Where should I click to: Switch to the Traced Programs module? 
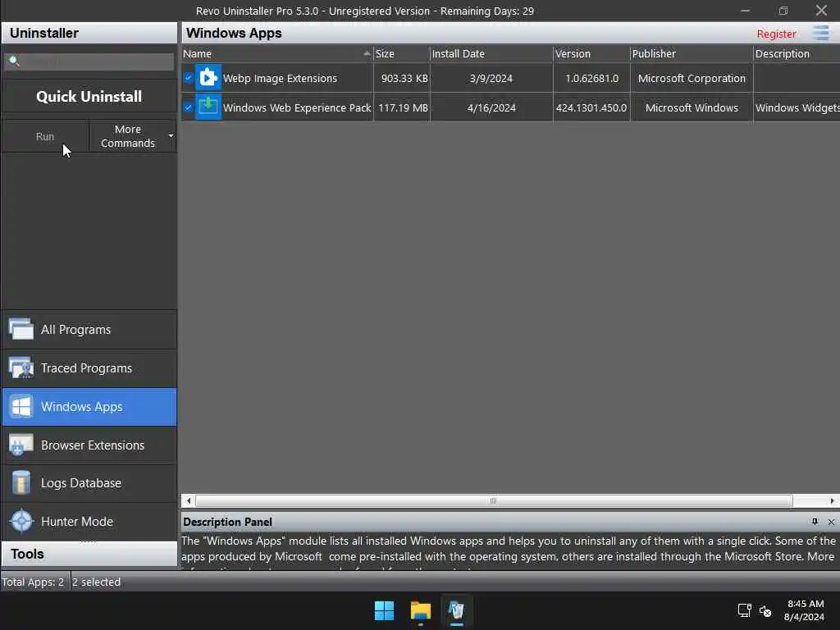coord(89,368)
